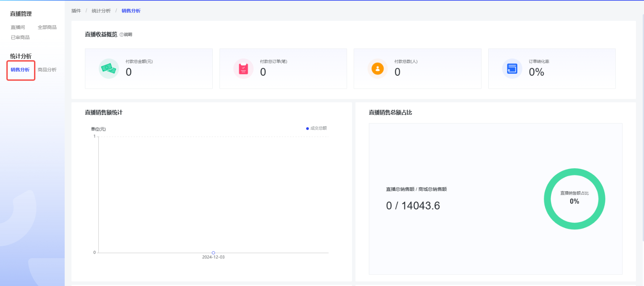Click the 销售分析 breadcrumb item
The height and width of the screenshot is (286, 644).
pyautogui.click(x=131, y=11)
